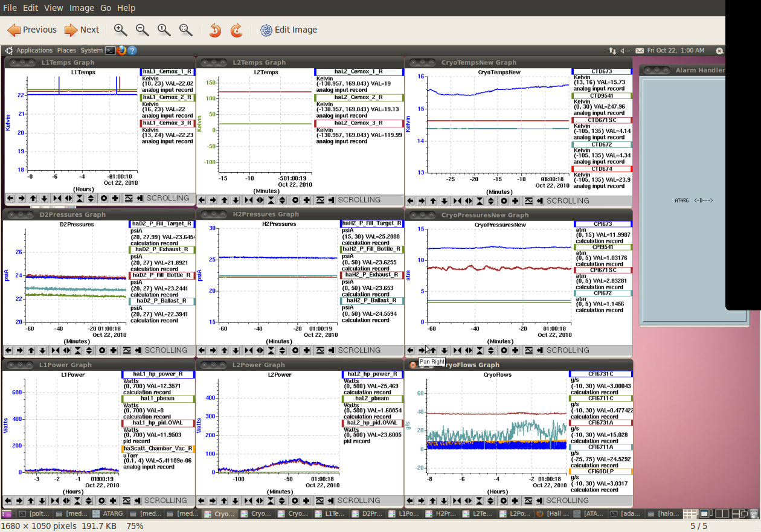Fit image to window
Viewport: 761px width, 532px height.
186,30
